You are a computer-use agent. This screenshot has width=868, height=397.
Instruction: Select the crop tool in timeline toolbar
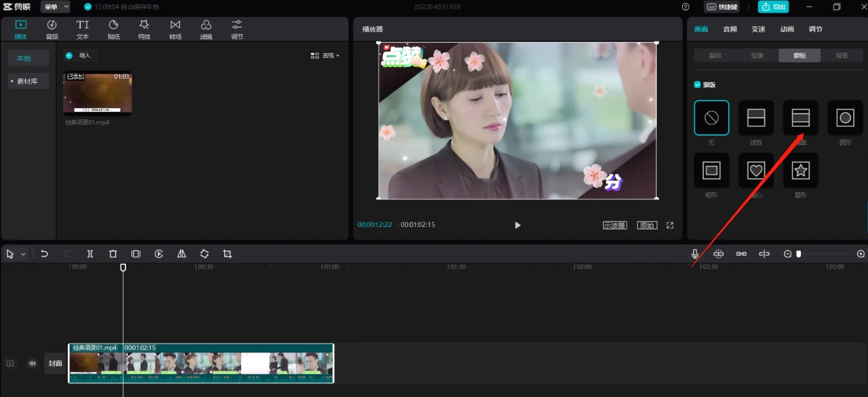coord(227,253)
